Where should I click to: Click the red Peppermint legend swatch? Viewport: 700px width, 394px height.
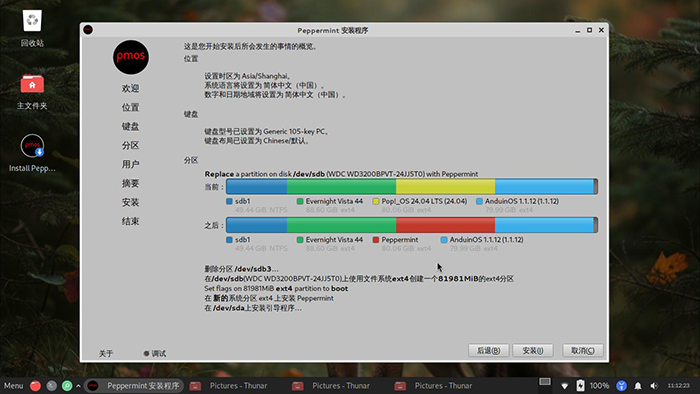point(376,240)
